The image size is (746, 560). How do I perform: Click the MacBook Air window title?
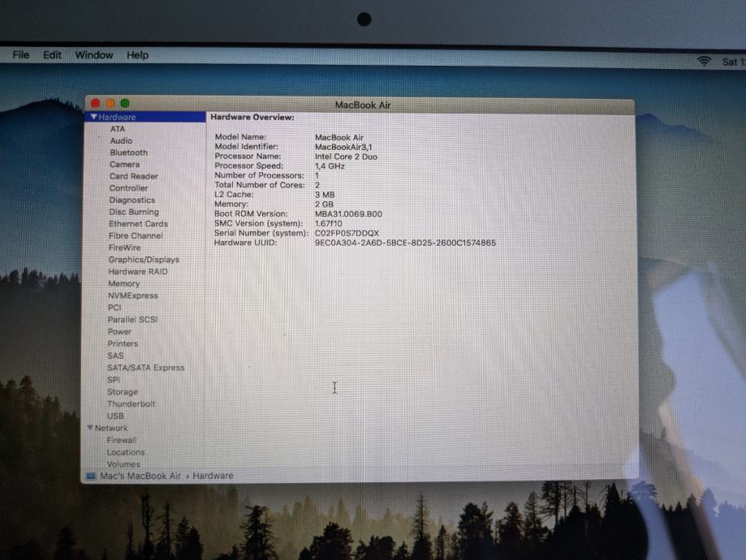[363, 106]
